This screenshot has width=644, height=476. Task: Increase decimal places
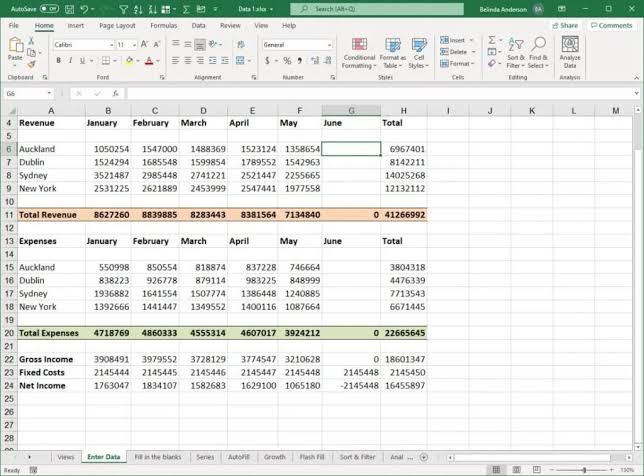pyautogui.click(x=315, y=61)
